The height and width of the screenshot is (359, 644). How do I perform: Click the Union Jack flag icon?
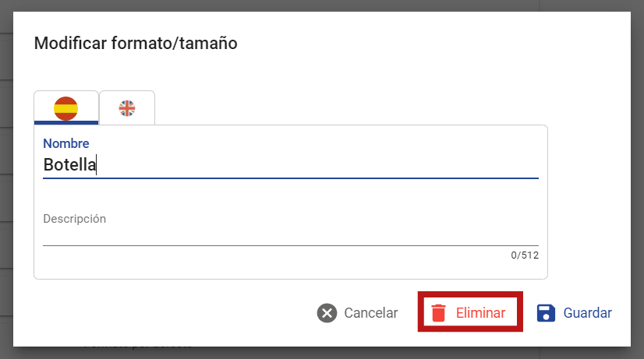pos(127,108)
